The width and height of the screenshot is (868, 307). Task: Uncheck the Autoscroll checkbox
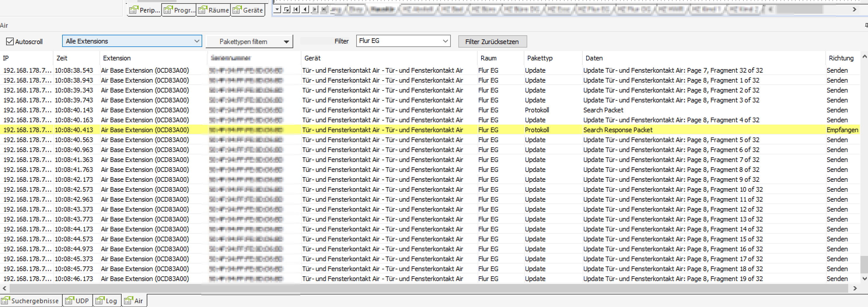[10, 41]
